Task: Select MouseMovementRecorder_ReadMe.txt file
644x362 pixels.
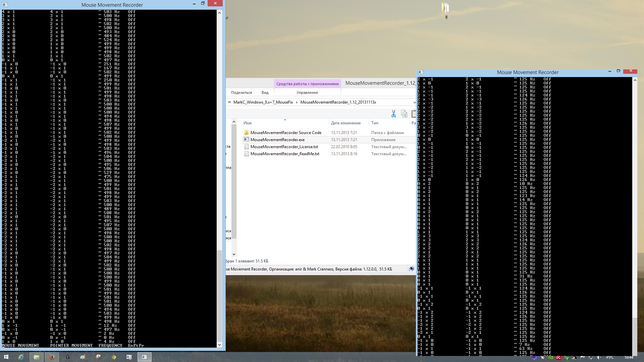Action: tap(284, 154)
